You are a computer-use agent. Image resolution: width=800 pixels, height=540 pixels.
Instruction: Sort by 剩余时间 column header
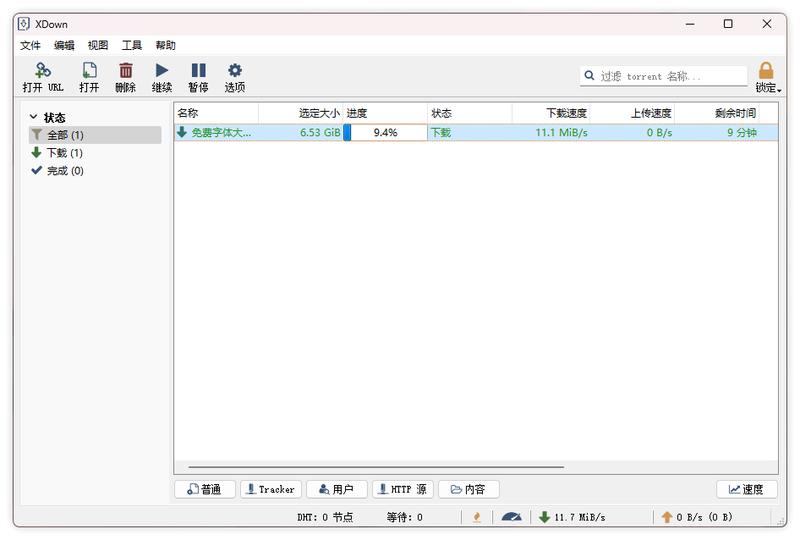pos(717,113)
